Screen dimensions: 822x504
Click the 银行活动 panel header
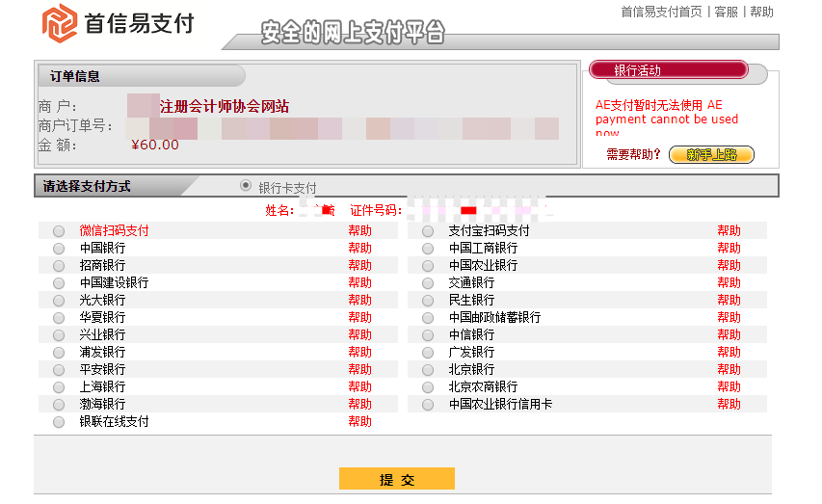(669, 70)
